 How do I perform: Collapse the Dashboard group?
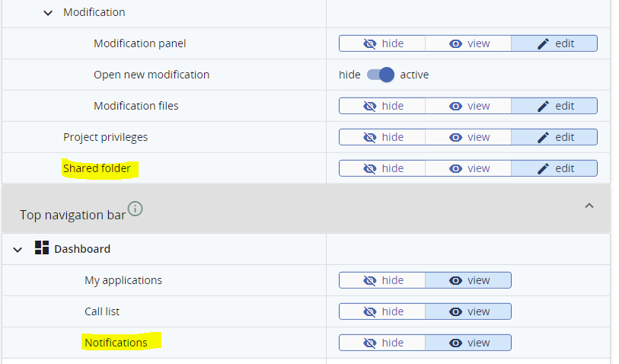[18, 249]
